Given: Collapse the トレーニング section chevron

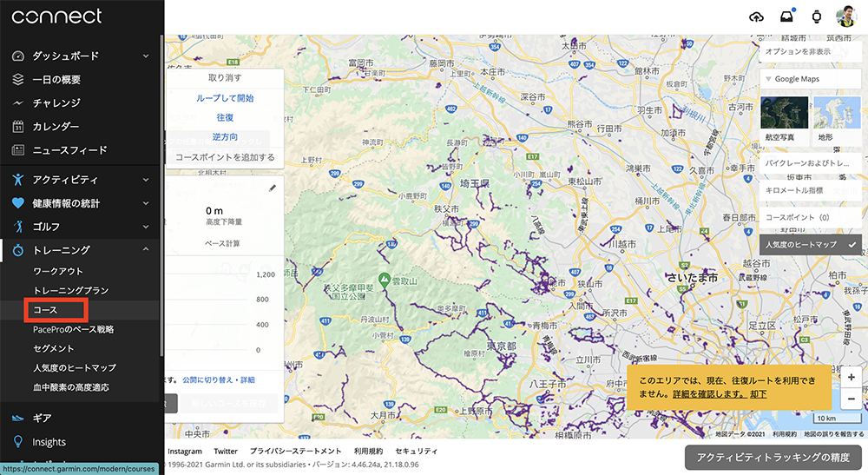Looking at the screenshot, I should click(146, 250).
